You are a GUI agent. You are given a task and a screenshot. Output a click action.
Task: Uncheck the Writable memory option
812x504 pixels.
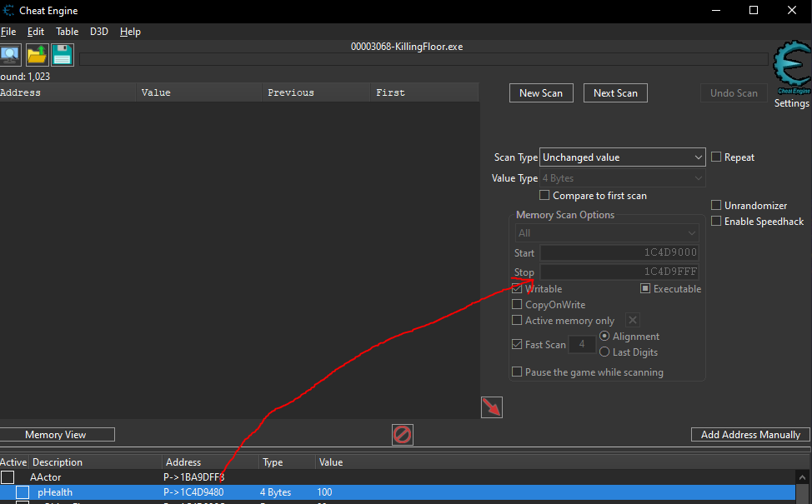click(517, 288)
